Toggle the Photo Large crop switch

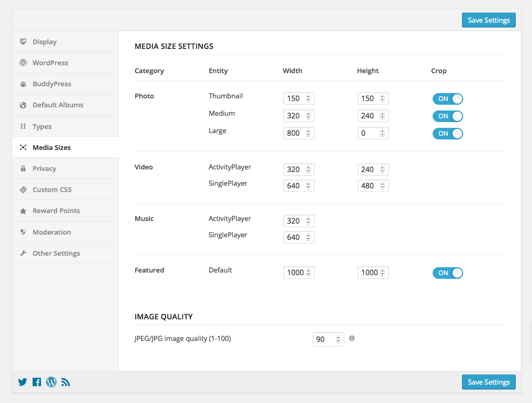click(447, 134)
